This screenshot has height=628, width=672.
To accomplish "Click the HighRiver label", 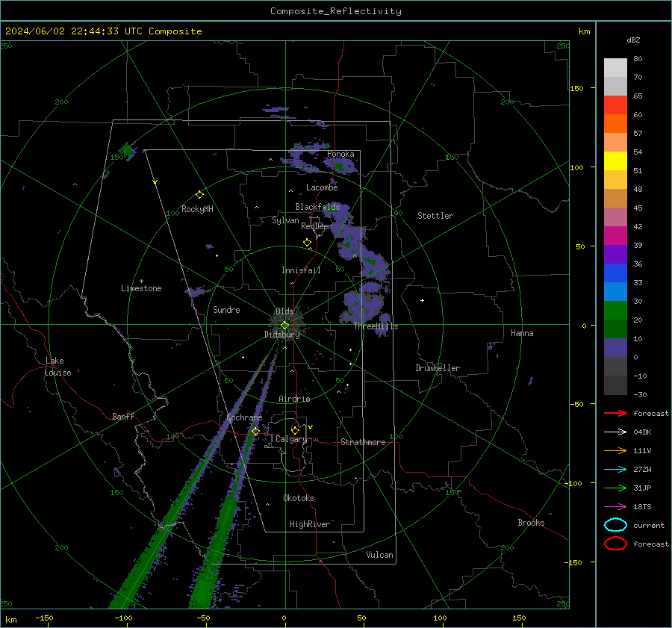I will click(310, 524).
